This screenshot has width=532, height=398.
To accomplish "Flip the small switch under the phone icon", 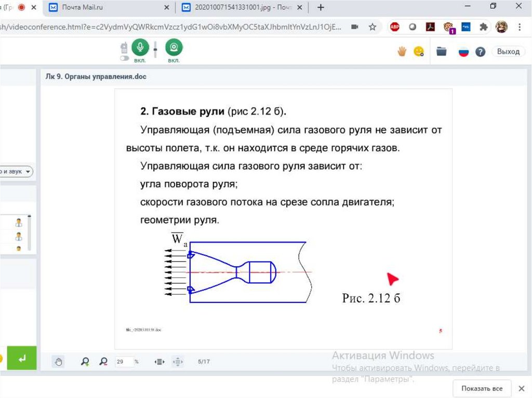I will coord(124,59).
